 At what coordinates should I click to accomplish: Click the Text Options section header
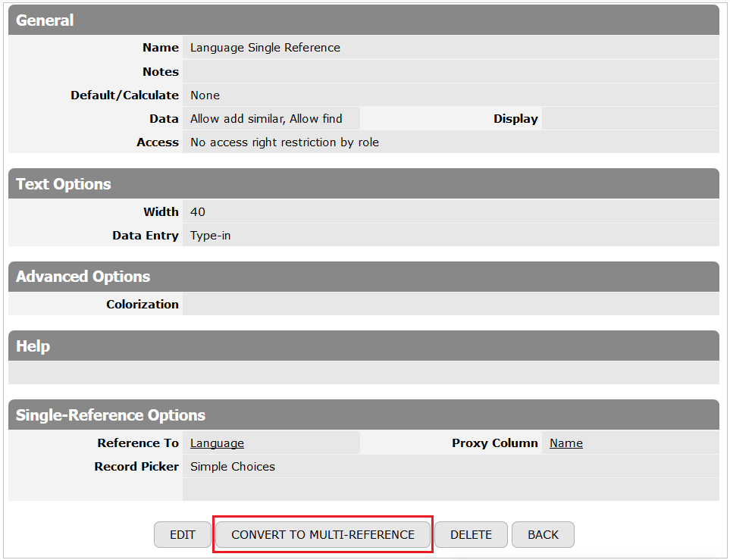pos(364,184)
